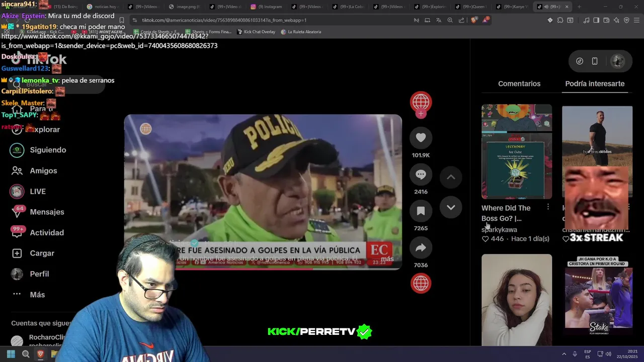Open LIVE in the sidebar
Screen dimensions: 644x362
[28, 191]
